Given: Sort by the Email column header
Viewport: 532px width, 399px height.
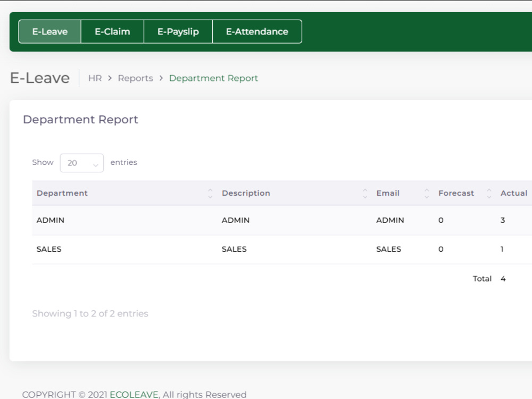Looking at the screenshot, I should point(388,193).
